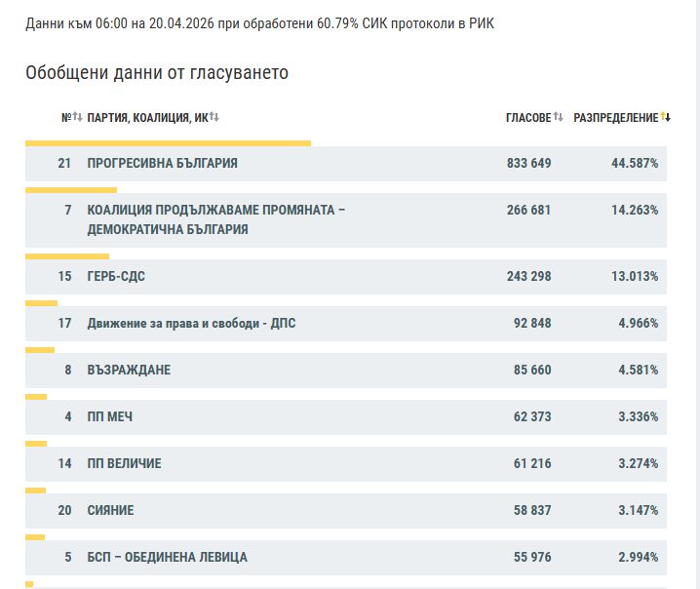This screenshot has width=700, height=589.
Task: Click the processed protocols status line
Action: 259,22
